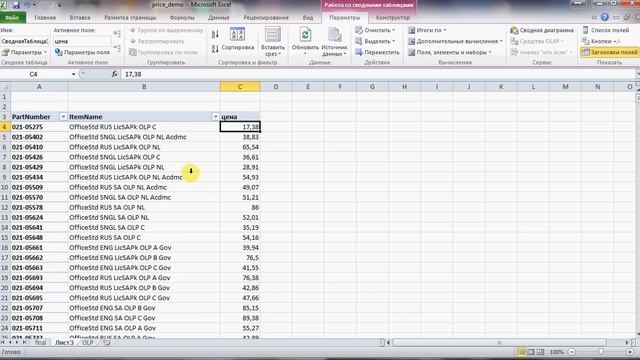The height and width of the screenshot is (360, 640).
Task: Switch to Page Layout view in the status bar
Action: point(531,351)
